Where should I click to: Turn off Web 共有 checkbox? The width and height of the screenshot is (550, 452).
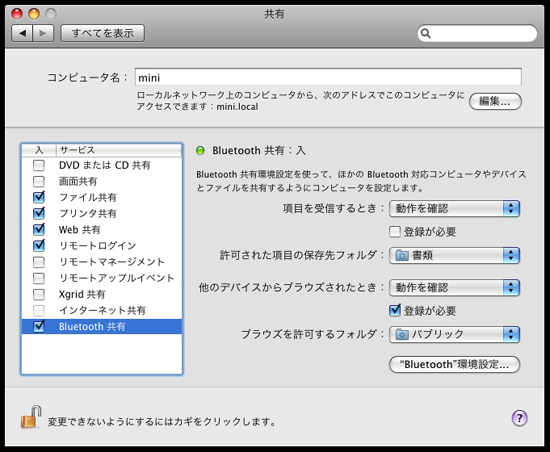[39, 229]
